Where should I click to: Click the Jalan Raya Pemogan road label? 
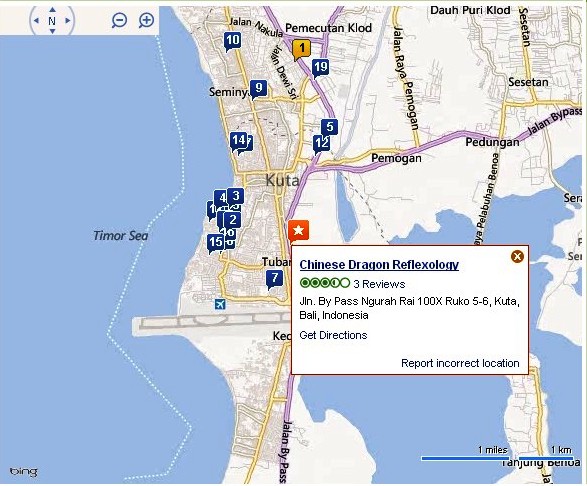[x=406, y=78]
